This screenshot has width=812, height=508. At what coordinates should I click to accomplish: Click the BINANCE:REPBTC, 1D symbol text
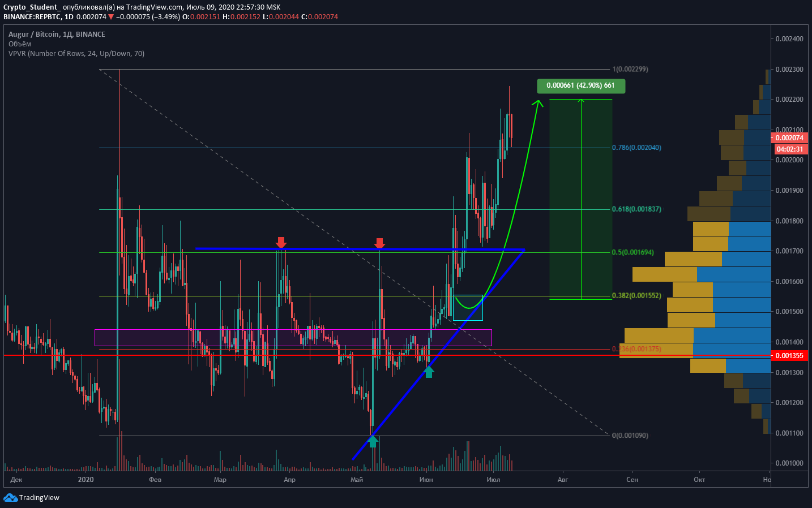pyautogui.click(x=39, y=17)
